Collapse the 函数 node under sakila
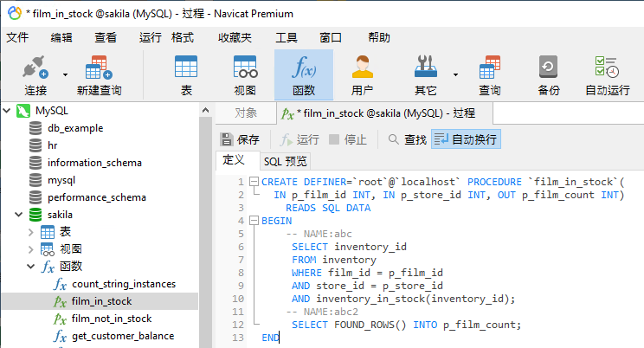This screenshot has width=644, height=348. tap(31, 267)
